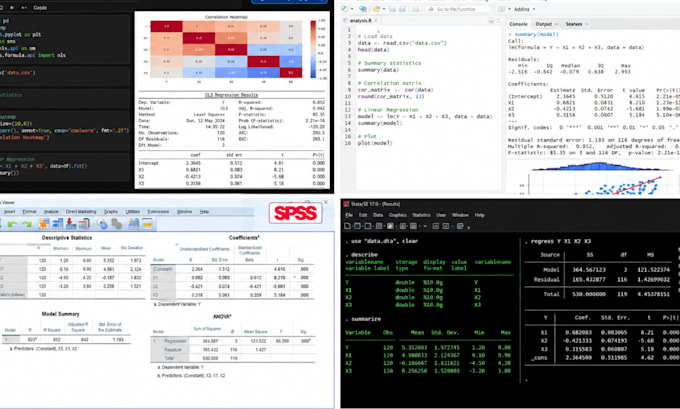The image size is (680, 409).
Task: Click the Correlation Heatmap plot title
Action: [225, 17]
